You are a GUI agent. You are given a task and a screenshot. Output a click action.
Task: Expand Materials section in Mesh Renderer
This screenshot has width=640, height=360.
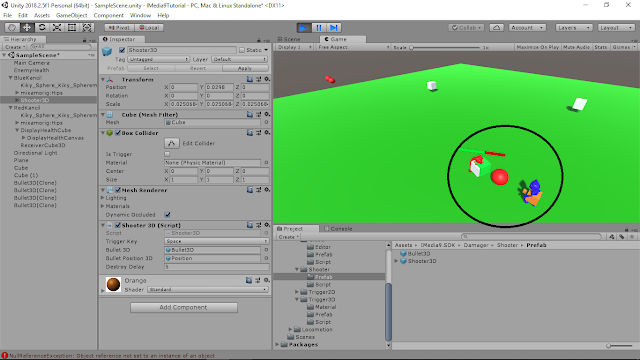click(103, 206)
